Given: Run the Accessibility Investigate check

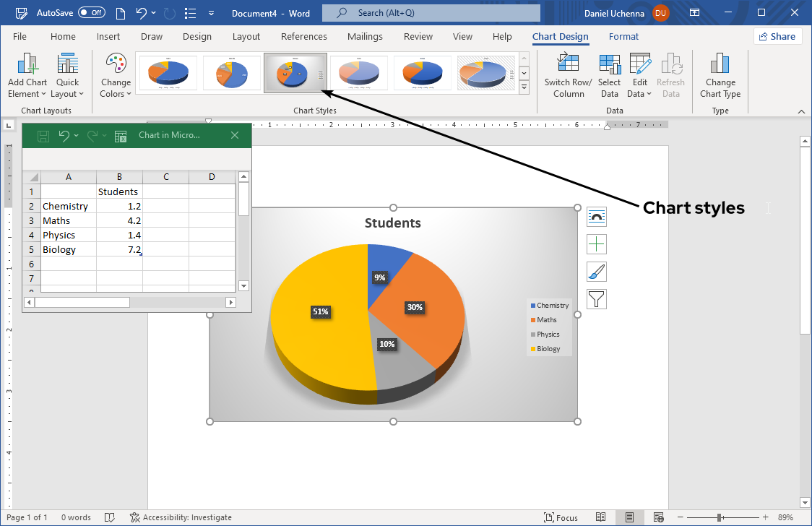Looking at the screenshot, I should coord(181,517).
